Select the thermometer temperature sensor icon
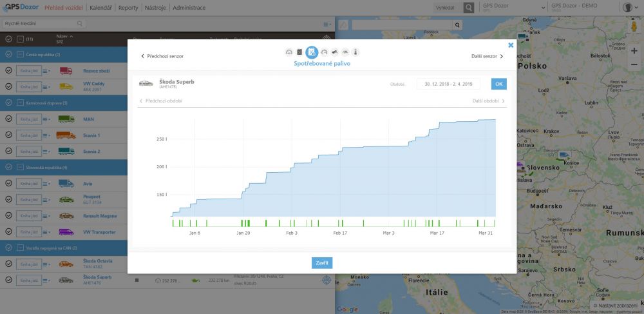This screenshot has width=644, height=314. tap(355, 52)
